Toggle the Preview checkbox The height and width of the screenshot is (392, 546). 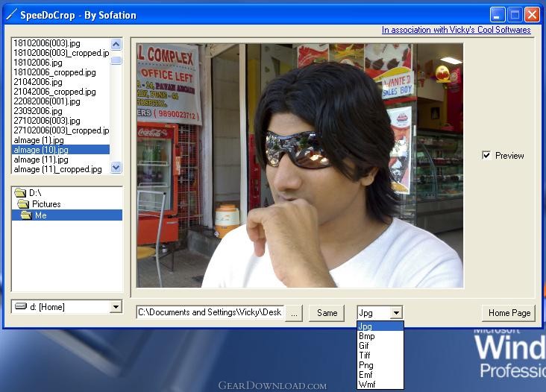tap(486, 156)
